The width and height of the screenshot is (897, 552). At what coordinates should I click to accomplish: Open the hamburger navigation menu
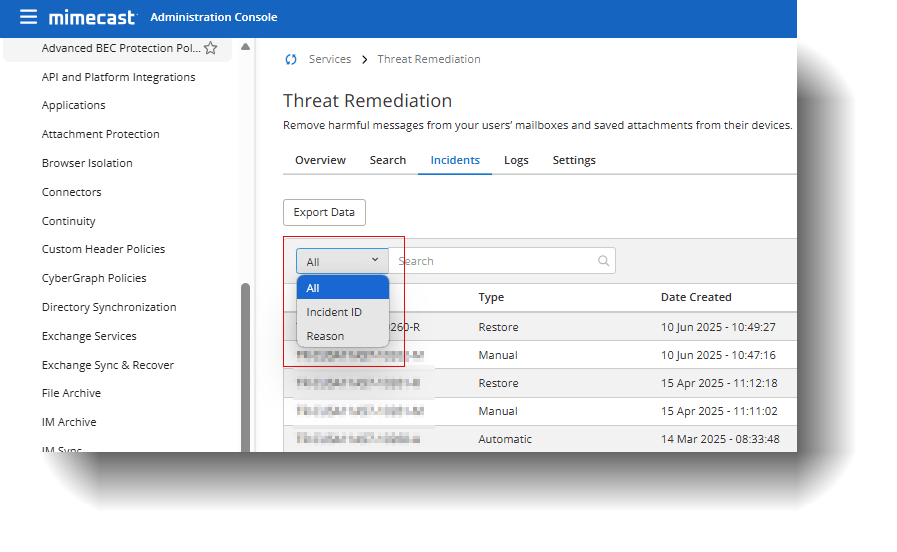click(x=28, y=17)
